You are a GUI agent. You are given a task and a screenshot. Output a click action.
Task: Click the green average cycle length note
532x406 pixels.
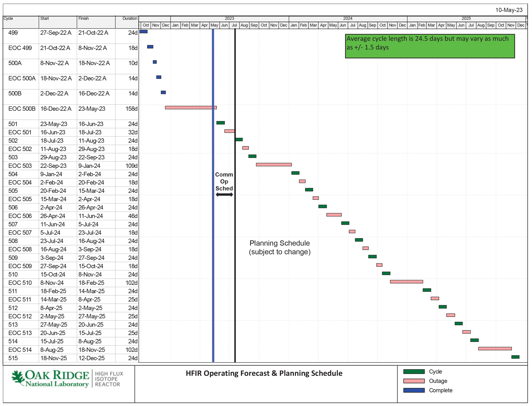pyautogui.click(x=430, y=46)
